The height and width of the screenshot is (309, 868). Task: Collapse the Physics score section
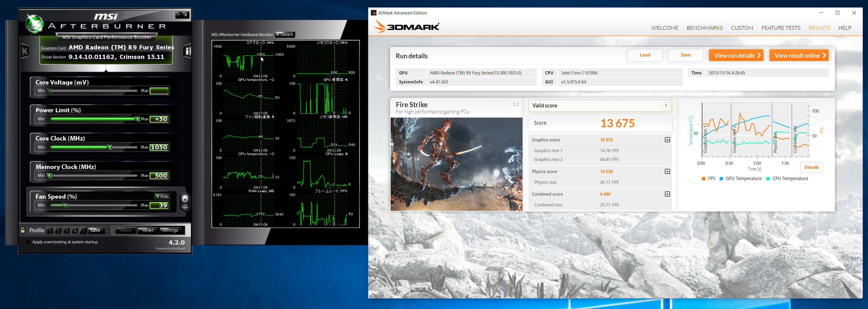pos(667,171)
